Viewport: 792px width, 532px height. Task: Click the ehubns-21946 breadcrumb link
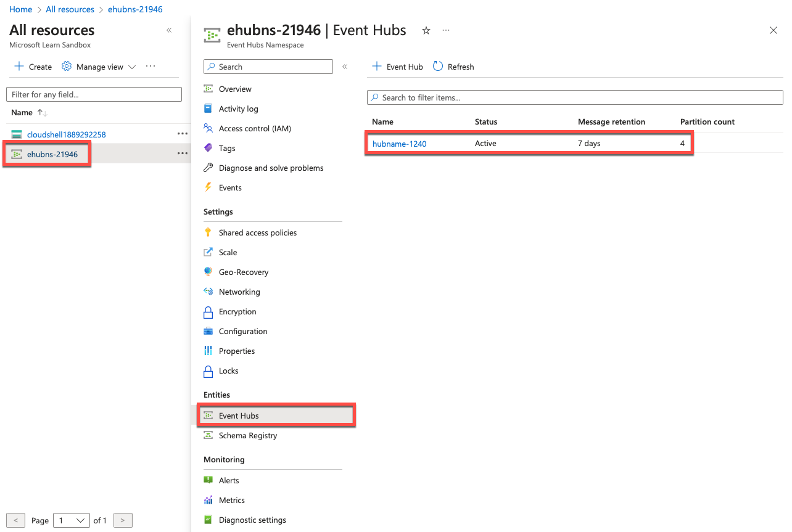pos(135,9)
